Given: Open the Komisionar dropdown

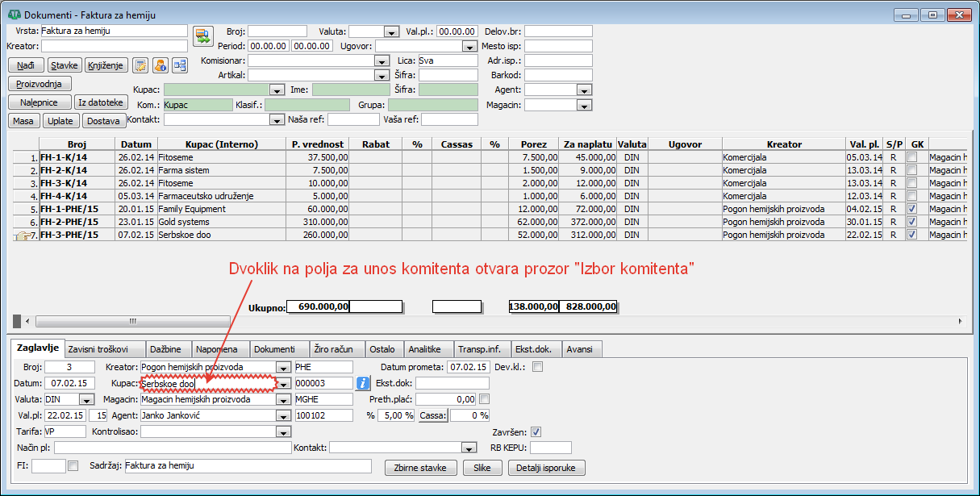Looking at the screenshot, I should pyautogui.click(x=382, y=60).
